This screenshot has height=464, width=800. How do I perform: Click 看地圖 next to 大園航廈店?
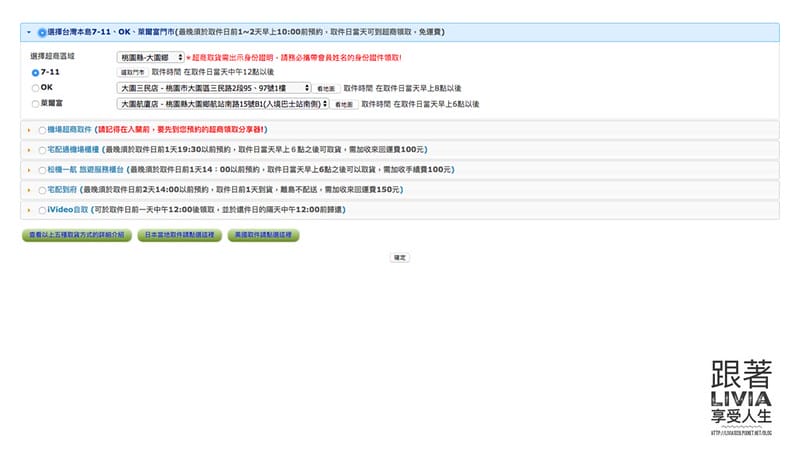tap(344, 104)
